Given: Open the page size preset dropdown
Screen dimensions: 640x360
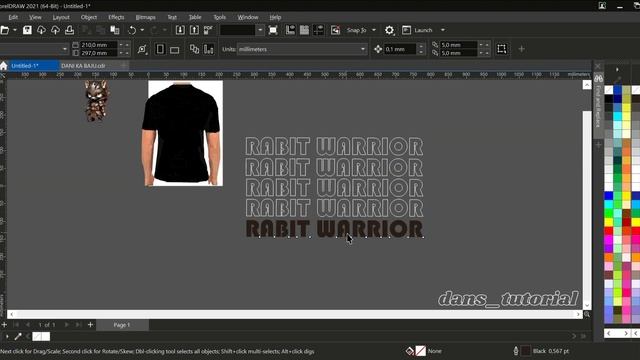Looking at the screenshot, I should click(x=64, y=49).
